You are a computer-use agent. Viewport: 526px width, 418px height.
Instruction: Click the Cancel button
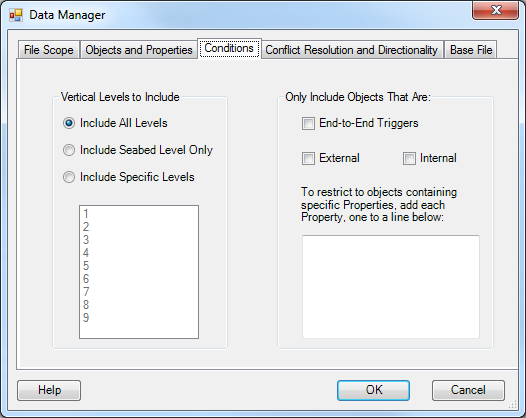point(468,390)
